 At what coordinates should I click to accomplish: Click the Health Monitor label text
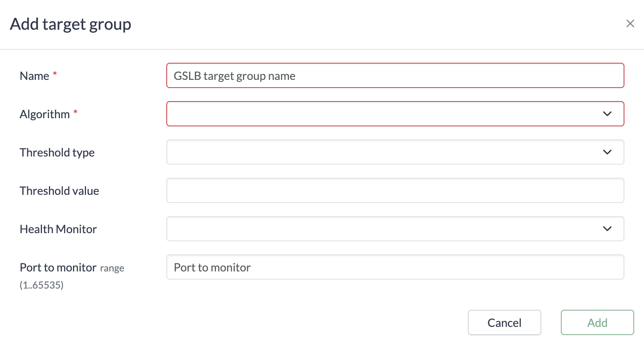[58, 229]
